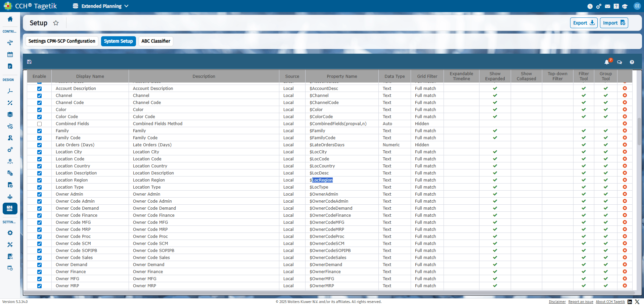
Task: Click the Home icon in sidebar
Action: click(x=10, y=19)
